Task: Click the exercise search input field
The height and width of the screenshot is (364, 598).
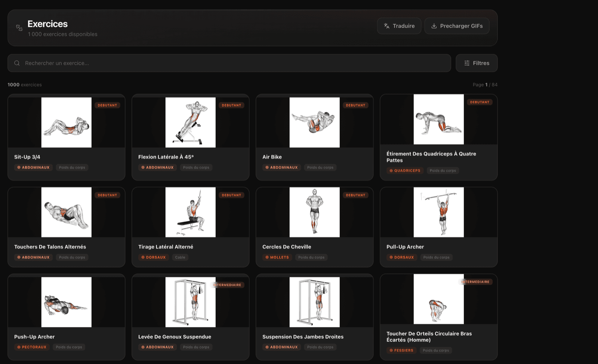Action: pyautogui.click(x=149, y=63)
